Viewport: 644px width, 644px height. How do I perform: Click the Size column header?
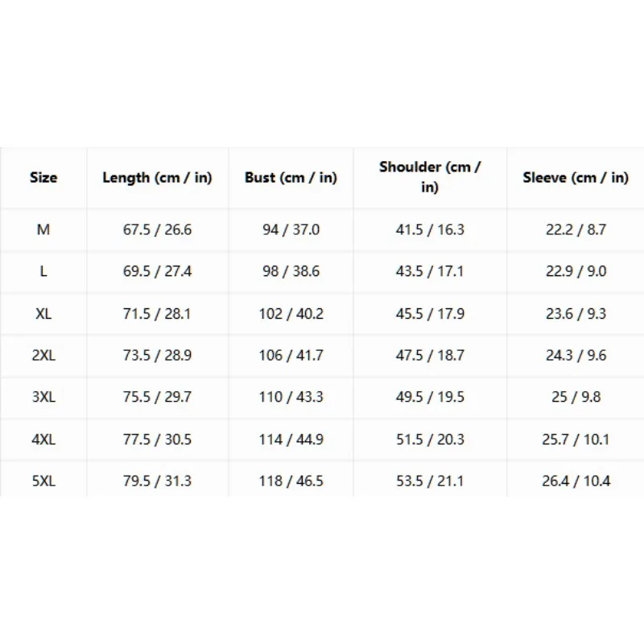tap(43, 177)
